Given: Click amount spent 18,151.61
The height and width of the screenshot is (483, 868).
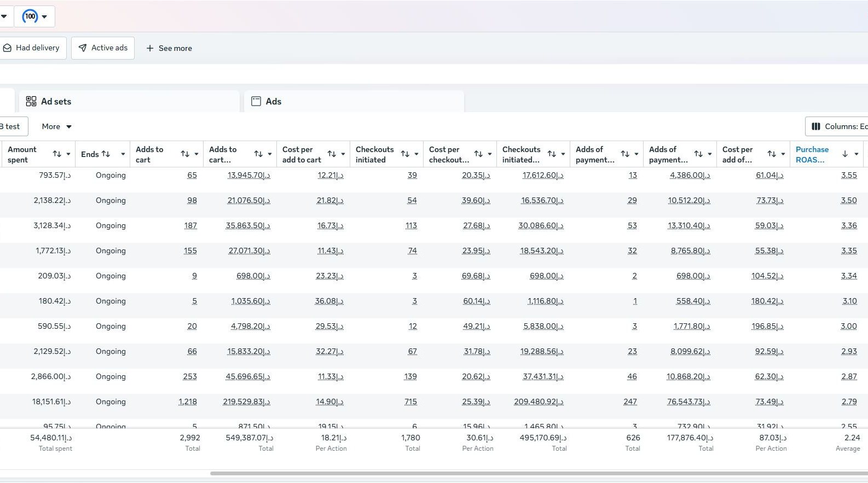Looking at the screenshot, I should [x=51, y=401].
